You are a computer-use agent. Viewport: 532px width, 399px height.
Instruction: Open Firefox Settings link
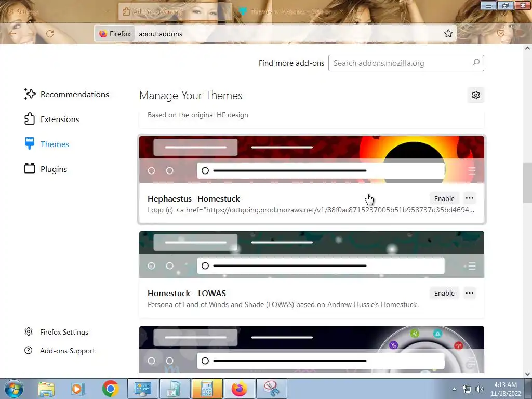tap(56, 332)
